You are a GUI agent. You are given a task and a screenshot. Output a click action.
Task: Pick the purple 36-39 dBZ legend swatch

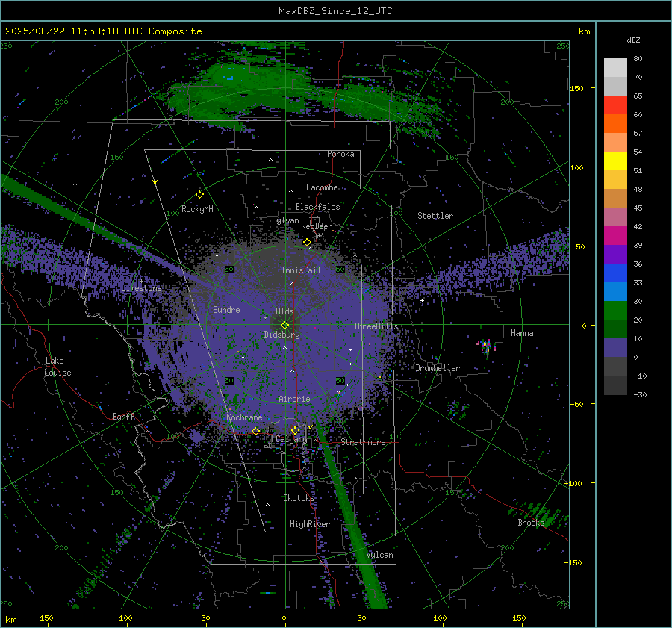615,255
